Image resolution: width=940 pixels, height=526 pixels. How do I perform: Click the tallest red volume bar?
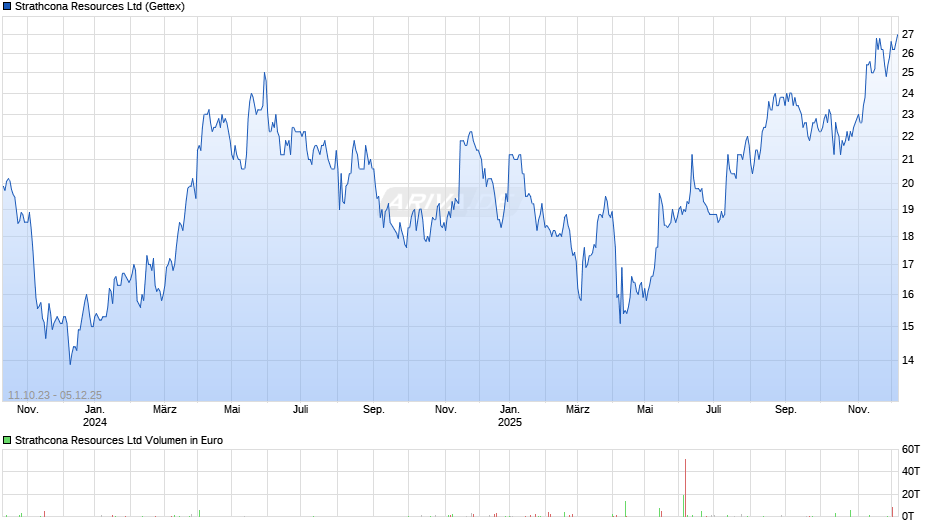(x=685, y=488)
